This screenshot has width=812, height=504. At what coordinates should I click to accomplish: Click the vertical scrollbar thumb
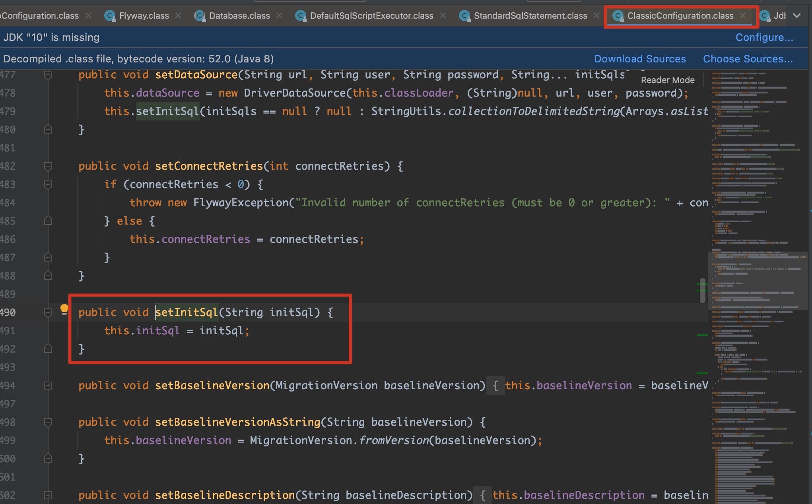click(x=703, y=290)
